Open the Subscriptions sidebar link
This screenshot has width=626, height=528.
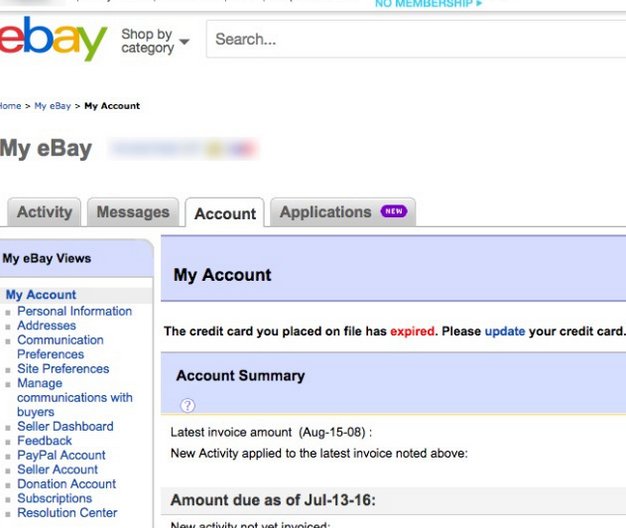[x=54, y=498]
